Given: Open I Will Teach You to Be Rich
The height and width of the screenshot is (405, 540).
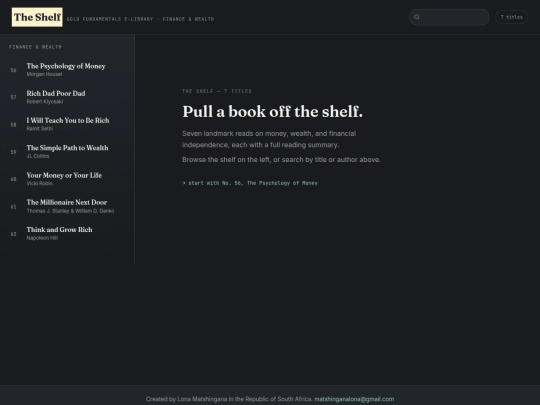Looking at the screenshot, I should [67, 124].
